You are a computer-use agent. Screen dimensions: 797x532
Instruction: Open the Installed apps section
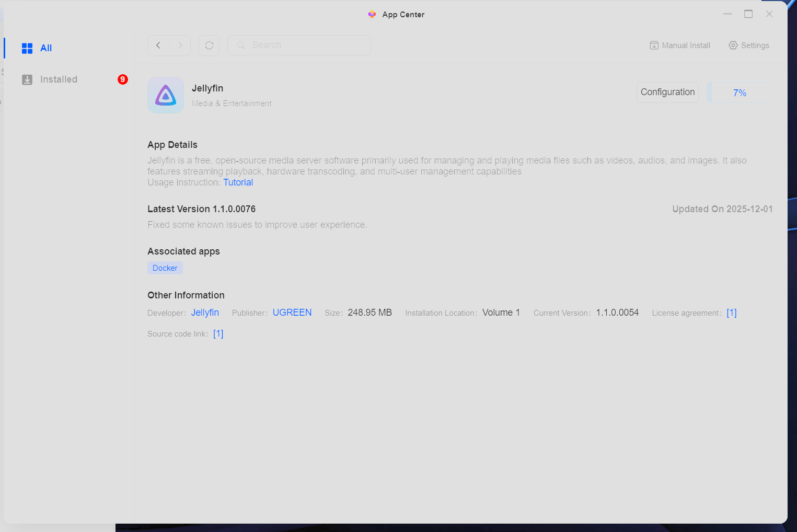[x=59, y=79]
